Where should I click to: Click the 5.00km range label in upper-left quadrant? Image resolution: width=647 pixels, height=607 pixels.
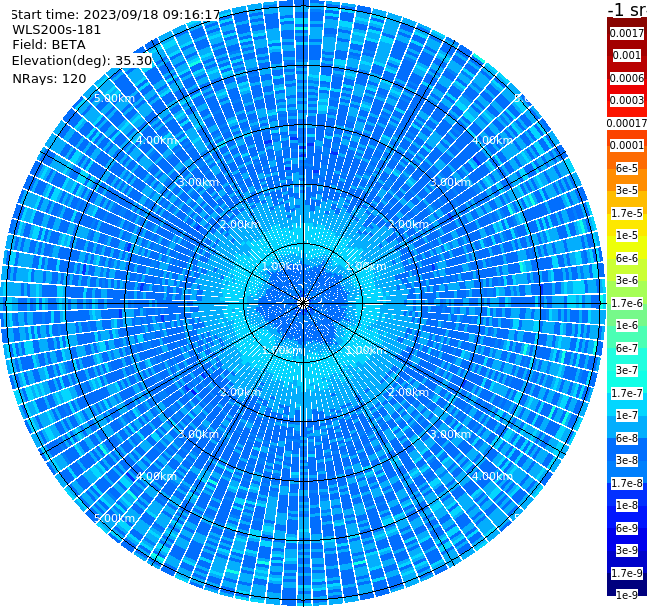(114, 98)
